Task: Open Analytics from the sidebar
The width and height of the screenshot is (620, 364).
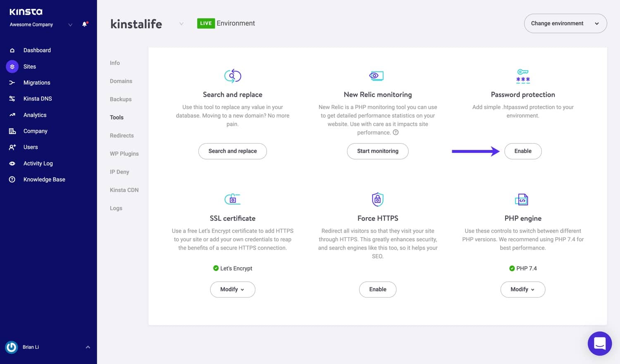Action: click(35, 114)
